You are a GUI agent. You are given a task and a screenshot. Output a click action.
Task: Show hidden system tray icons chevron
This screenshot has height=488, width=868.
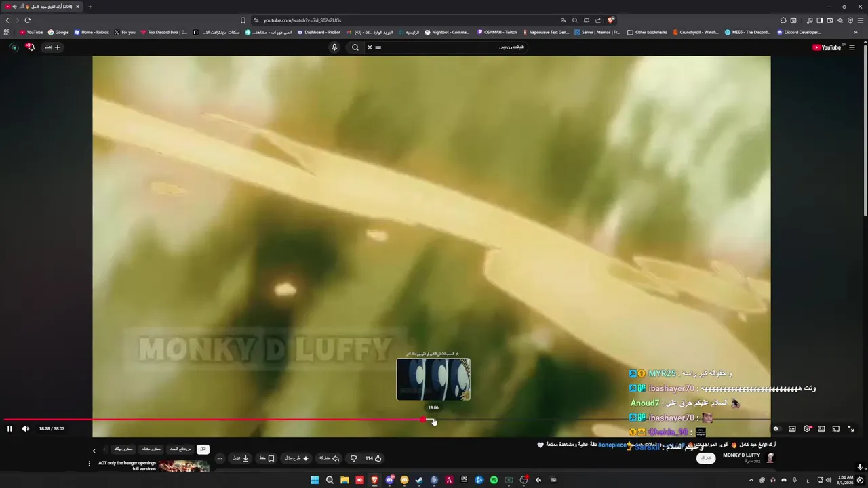751,480
